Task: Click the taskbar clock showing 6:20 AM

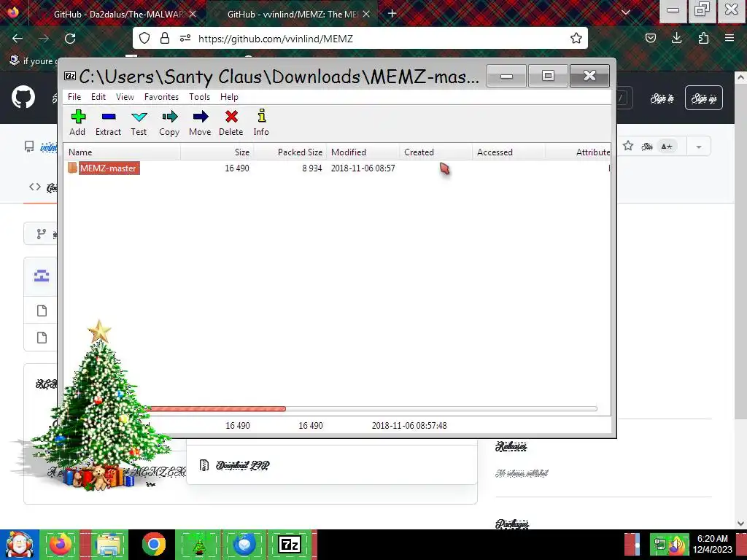Action: (x=712, y=539)
